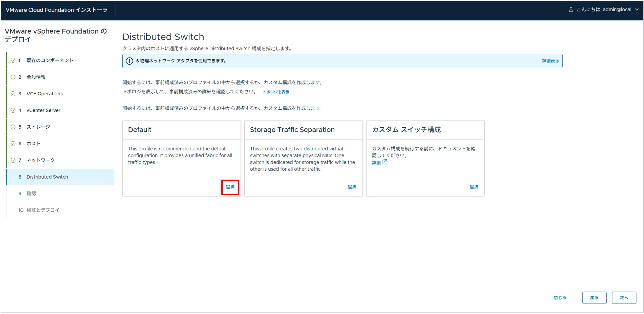Go to step 9 確認
Viewport: 644px width, 314px height.
pos(60,193)
